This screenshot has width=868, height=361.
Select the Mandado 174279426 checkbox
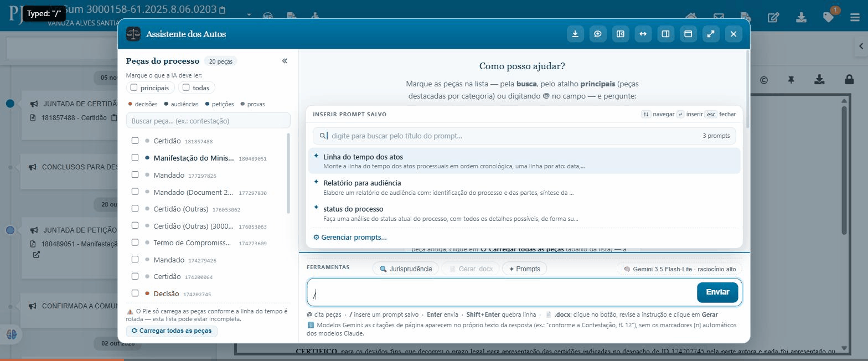coord(135,259)
